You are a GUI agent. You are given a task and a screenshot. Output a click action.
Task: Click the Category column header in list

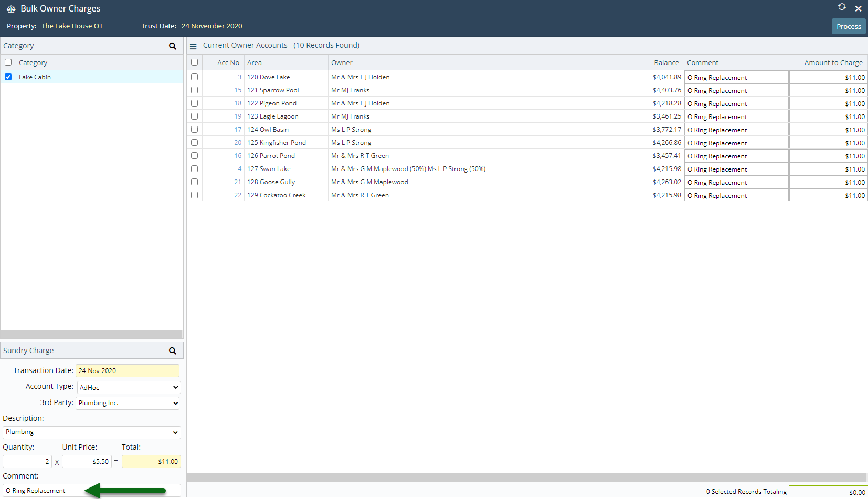pos(33,62)
